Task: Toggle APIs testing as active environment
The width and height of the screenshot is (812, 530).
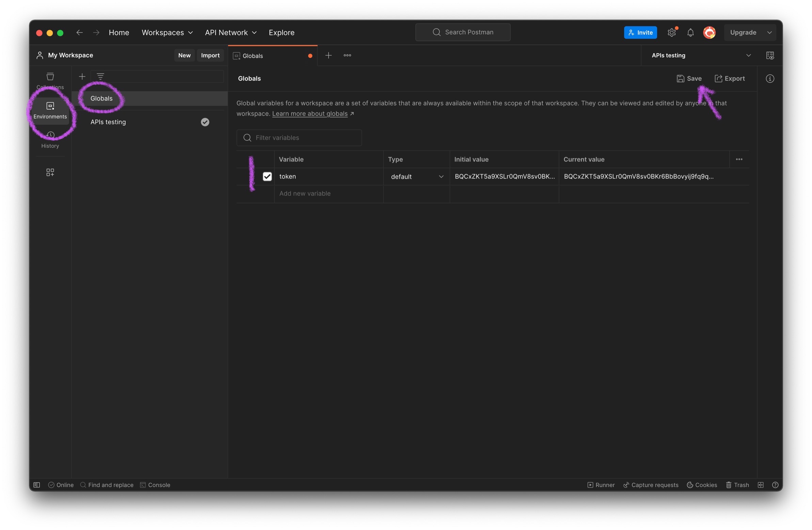Action: 205,122
